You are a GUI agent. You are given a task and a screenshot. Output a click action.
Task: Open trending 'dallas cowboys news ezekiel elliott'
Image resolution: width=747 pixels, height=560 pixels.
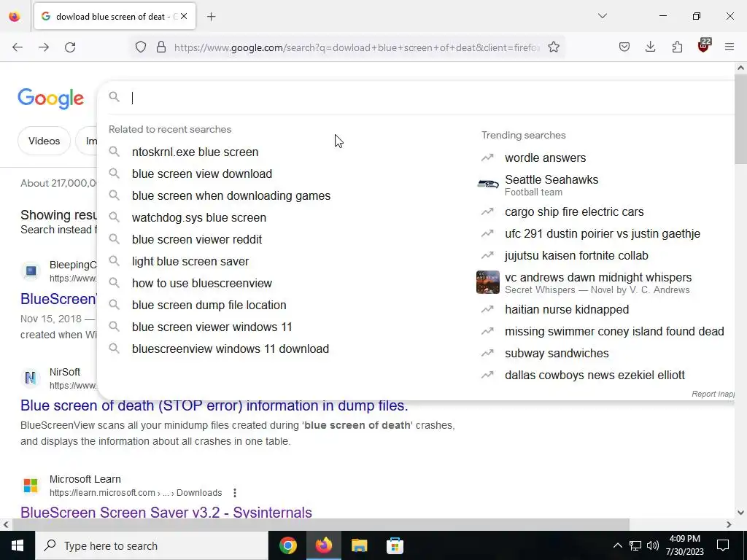[595, 376]
